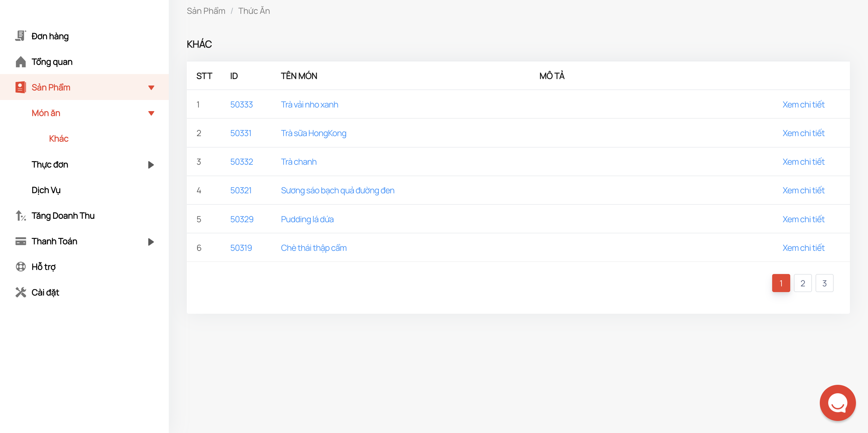Open the Chè thái thập cẩm item
Screen dimensions: 868x433
(x=313, y=248)
